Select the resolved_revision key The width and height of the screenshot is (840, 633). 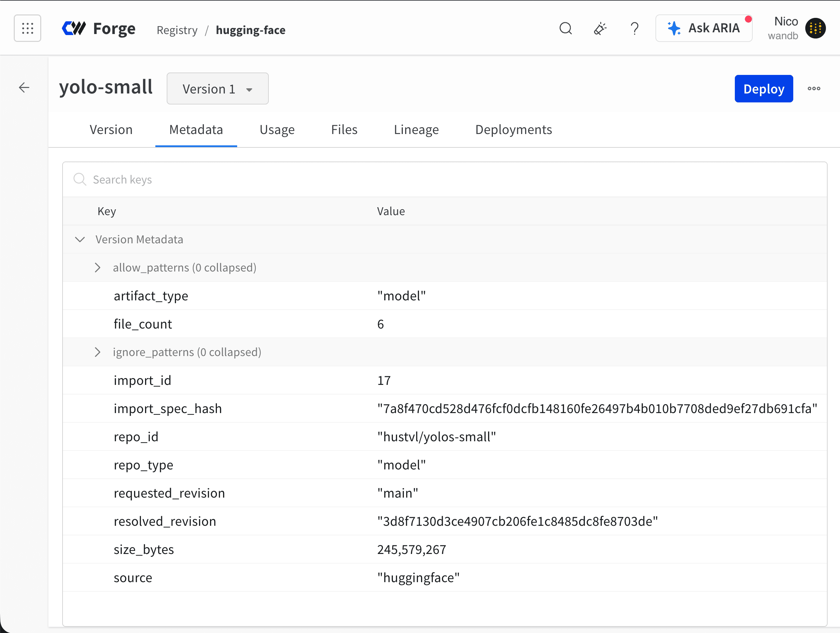pyautogui.click(x=165, y=521)
